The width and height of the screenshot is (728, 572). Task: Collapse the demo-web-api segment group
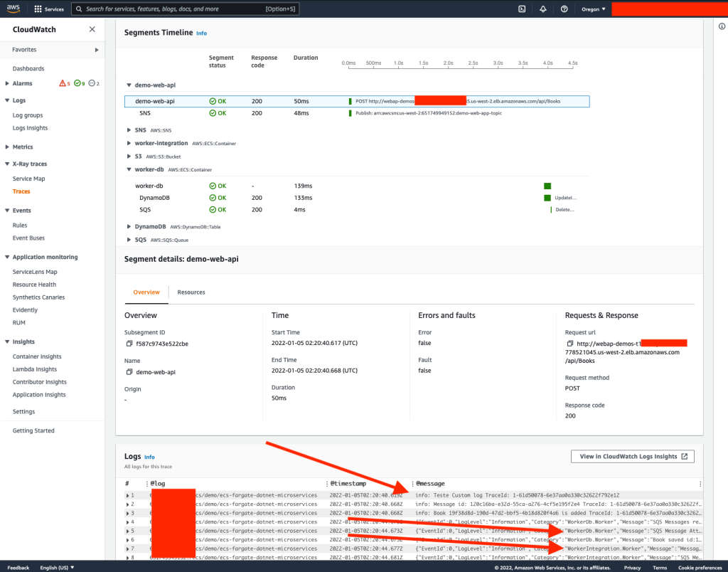tap(128, 85)
